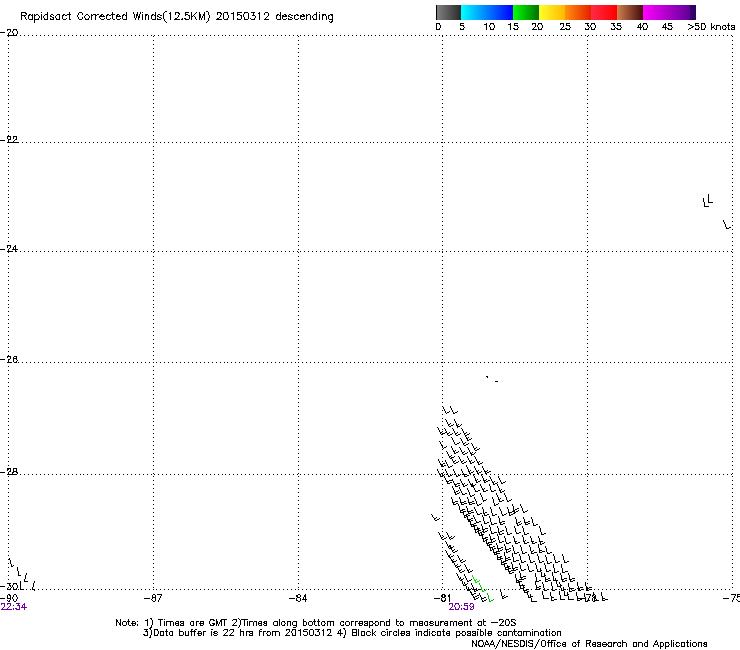Click the green 15-20 knots color band
Viewport: 740px width, 650px height.
tap(526, 12)
